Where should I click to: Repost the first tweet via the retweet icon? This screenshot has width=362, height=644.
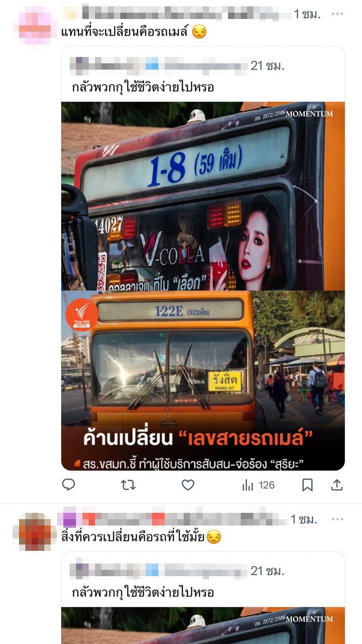pos(128,485)
